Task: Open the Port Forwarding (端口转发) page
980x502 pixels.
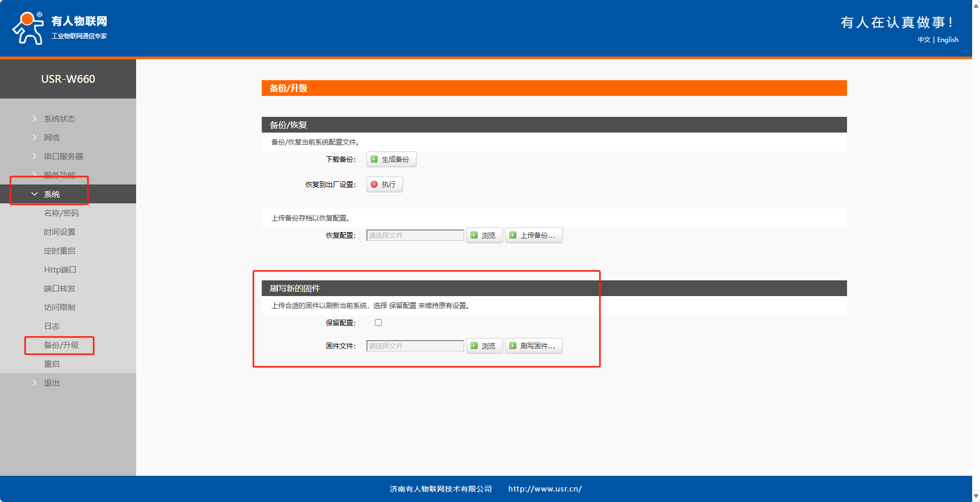Action: [x=59, y=289]
